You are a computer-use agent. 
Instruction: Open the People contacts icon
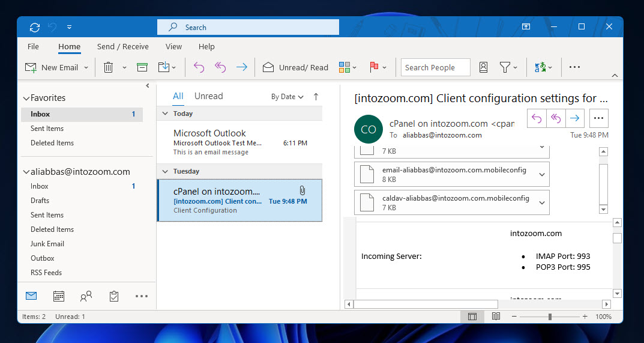pyautogui.click(x=86, y=296)
